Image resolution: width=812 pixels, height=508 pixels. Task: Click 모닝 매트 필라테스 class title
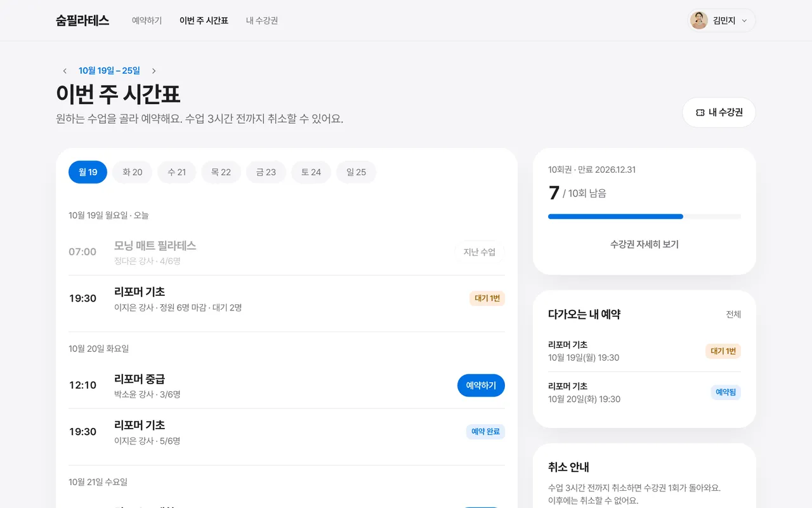[155, 246]
